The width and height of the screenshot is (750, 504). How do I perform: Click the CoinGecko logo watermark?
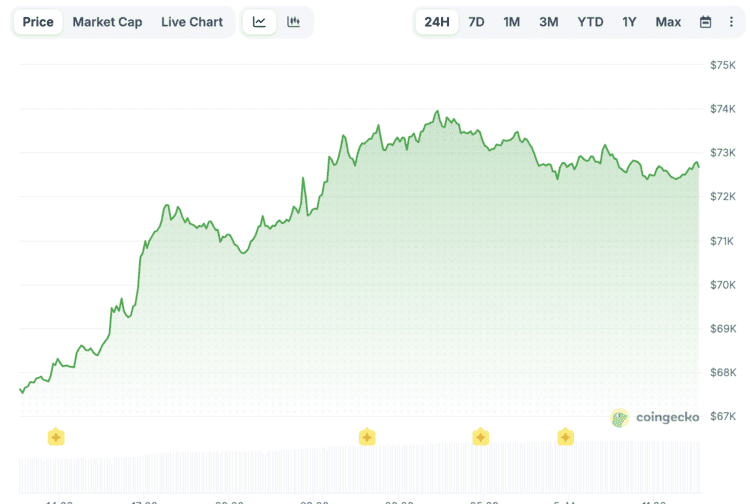click(x=654, y=417)
